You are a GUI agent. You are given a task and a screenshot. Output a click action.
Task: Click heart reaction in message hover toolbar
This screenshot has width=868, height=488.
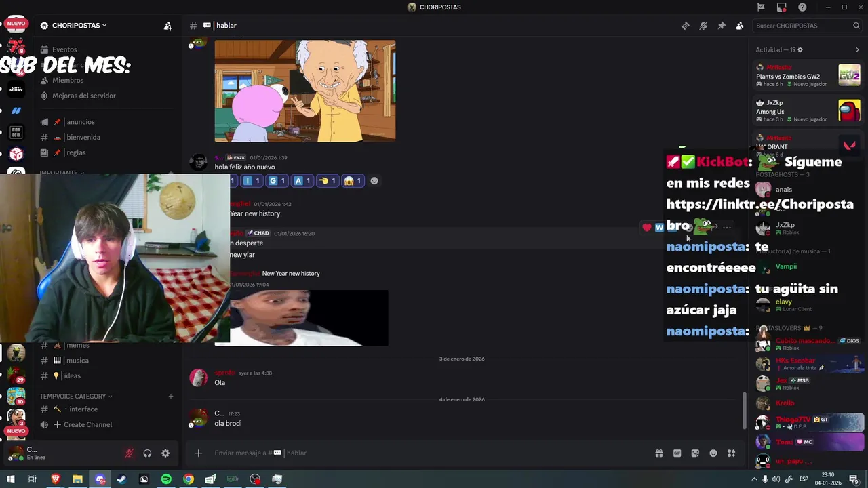coord(647,228)
